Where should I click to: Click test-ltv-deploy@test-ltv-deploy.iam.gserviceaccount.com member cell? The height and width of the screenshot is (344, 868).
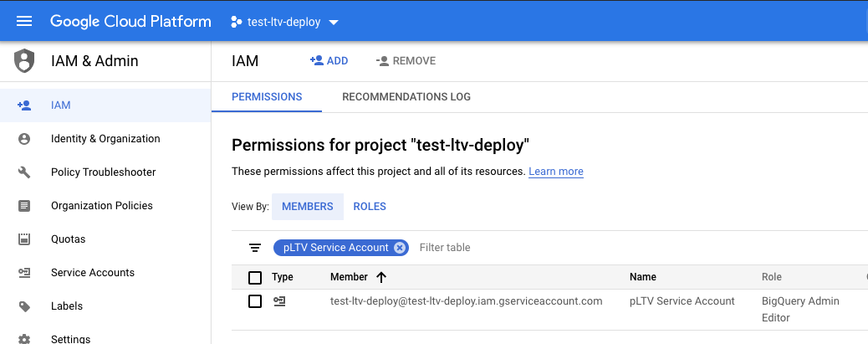[466, 300]
